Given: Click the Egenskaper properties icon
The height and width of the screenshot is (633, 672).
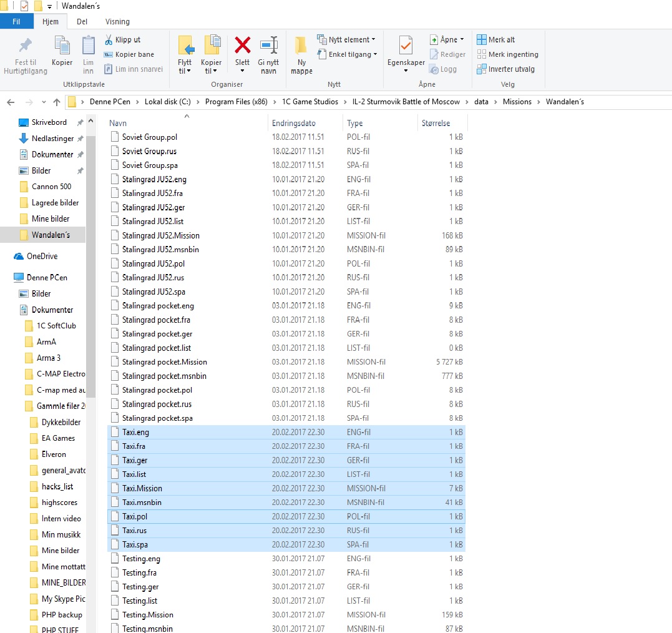Looking at the screenshot, I should pyautogui.click(x=406, y=46).
